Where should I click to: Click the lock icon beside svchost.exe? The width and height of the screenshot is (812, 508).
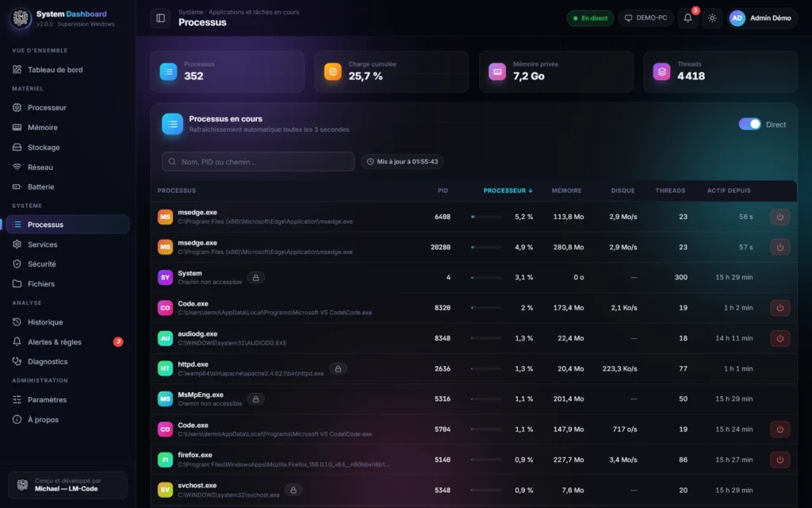pyautogui.click(x=293, y=490)
